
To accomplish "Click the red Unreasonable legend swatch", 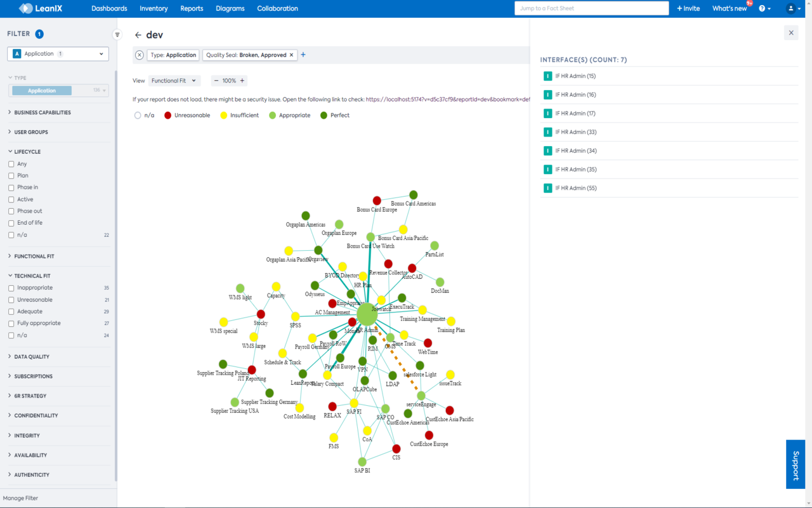I will tap(168, 116).
